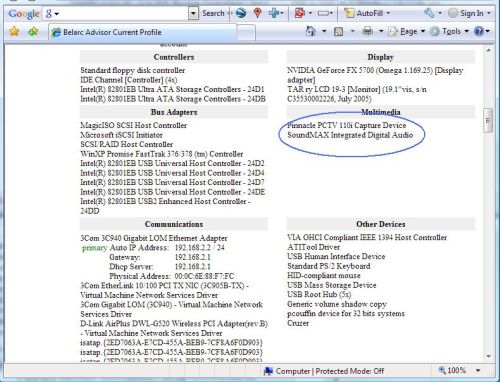Image resolution: width=500 pixels, height=382 pixels.
Task: Open the popup blocker dropdown arrow
Action: click(311, 13)
